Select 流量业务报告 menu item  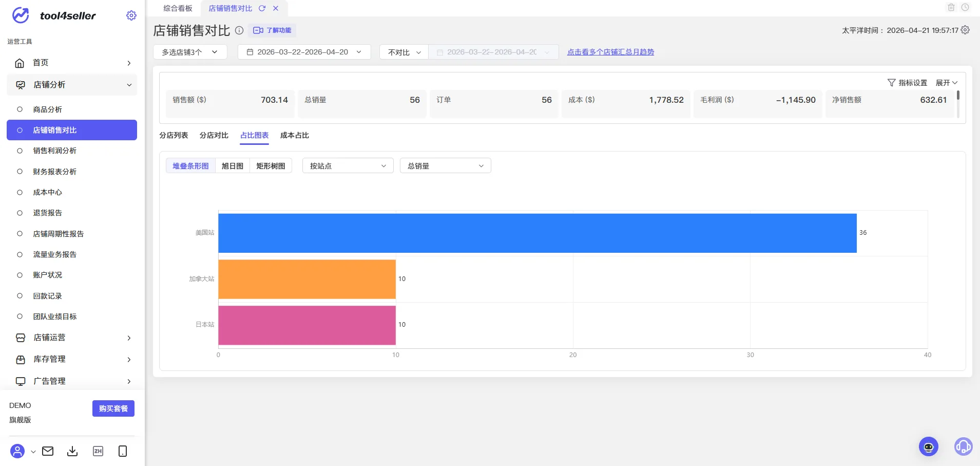point(72,254)
